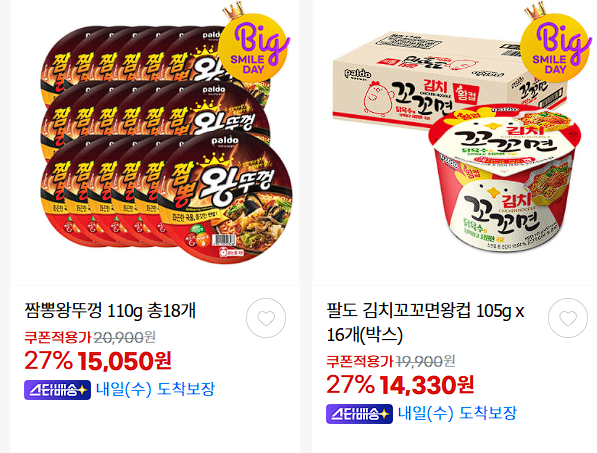This screenshot has width=597, height=453.
Task: Click Big Smile Day badge on 짬뽕왕뚜껑 image
Action: [253, 43]
